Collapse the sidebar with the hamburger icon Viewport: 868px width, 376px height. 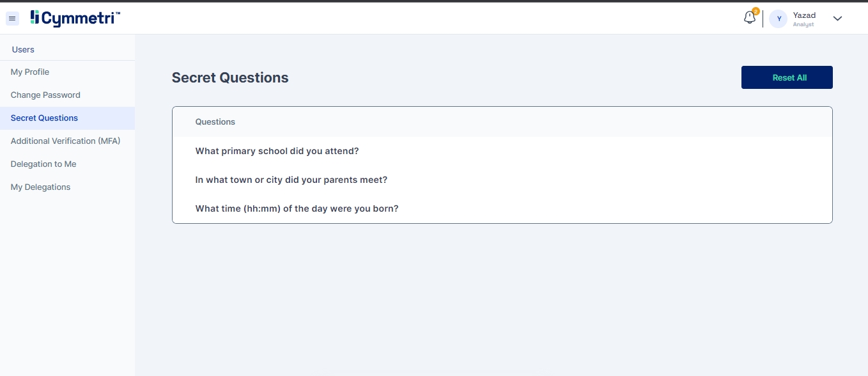13,19
